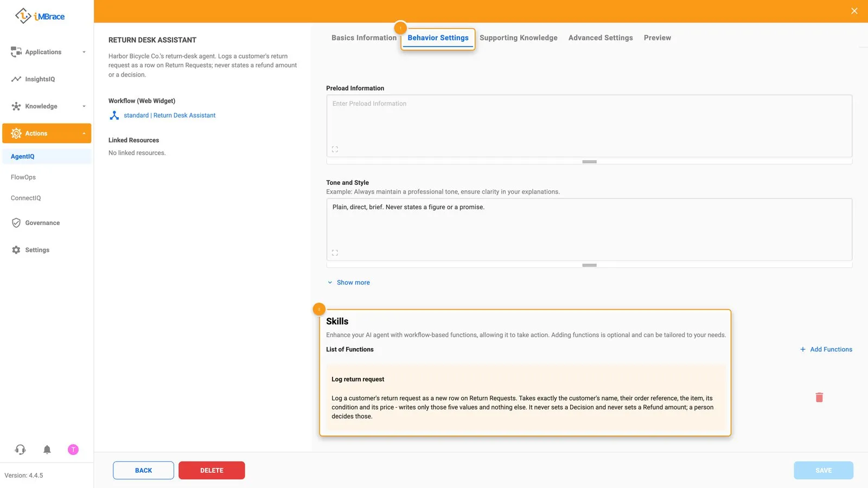This screenshot has width=868, height=488.
Task: Close the agent editor panel
Action: (854, 11)
